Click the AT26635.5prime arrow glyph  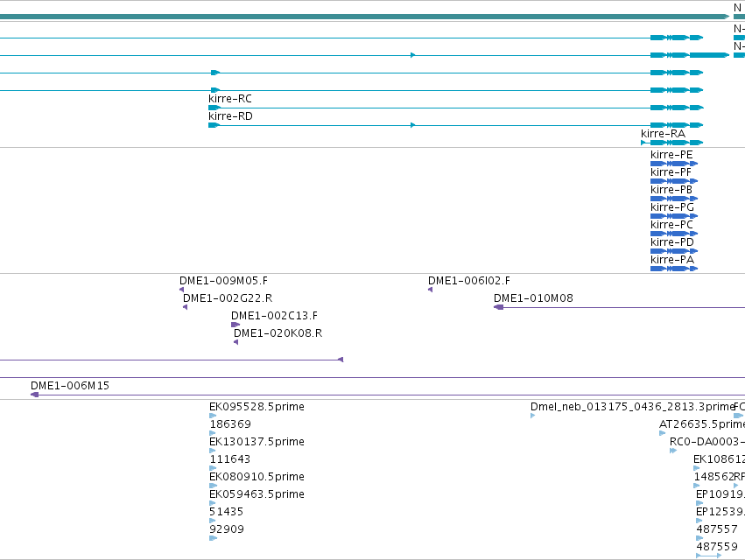[663, 433]
